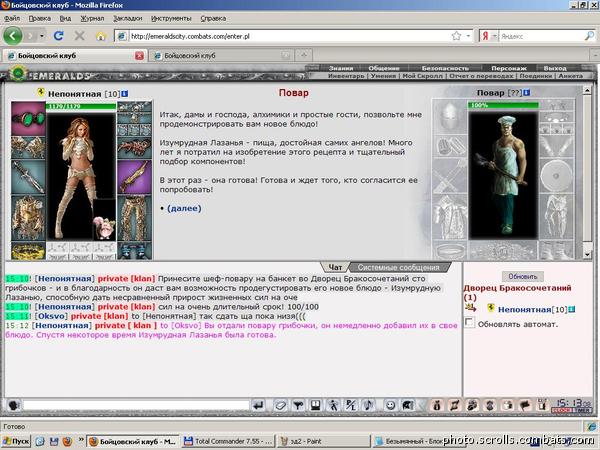Image resolution: width=600 pixels, height=450 pixels.
Task: Click the Yandex search magnifier icon
Action: tap(589, 36)
